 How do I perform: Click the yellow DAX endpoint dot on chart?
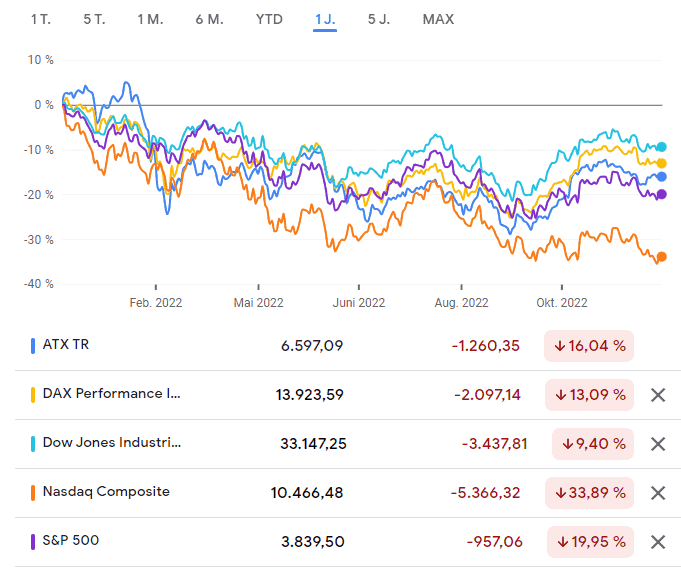tap(661, 163)
